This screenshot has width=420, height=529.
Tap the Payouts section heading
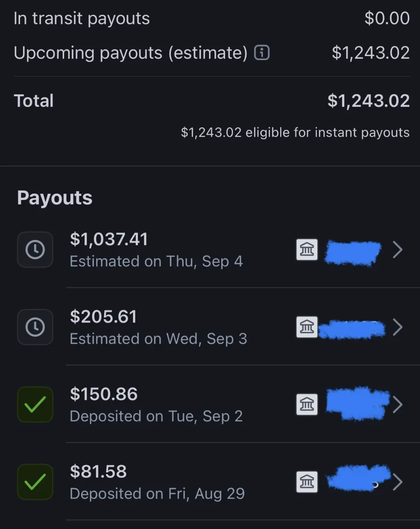(x=55, y=198)
